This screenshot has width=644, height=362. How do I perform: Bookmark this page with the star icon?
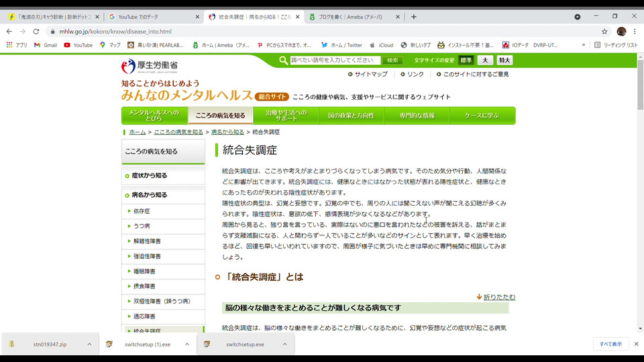click(x=604, y=32)
